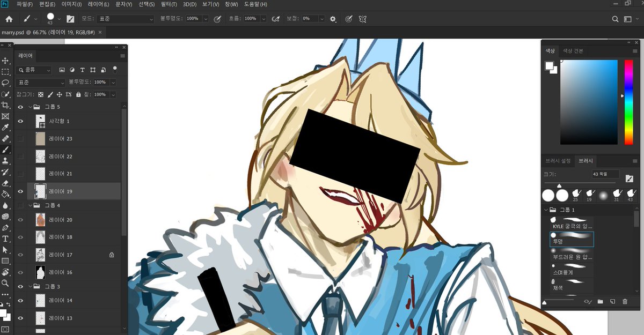Open the 레이어(L) menu
644x335 pixels.
98,4
